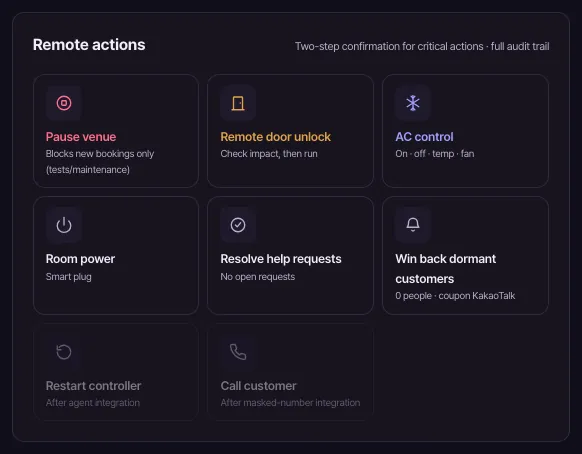
Task: Click the snowflake AC control icon
Action: tap(413, 103)
